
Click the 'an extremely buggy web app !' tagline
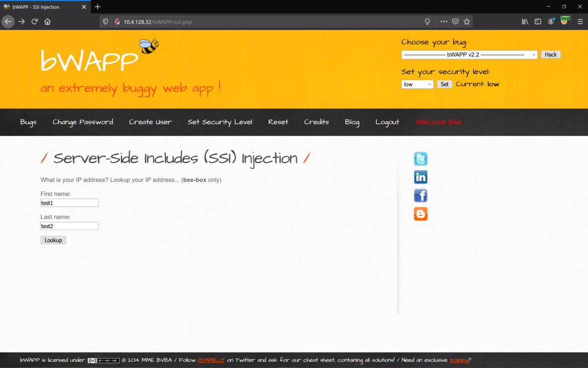[131, 88]
